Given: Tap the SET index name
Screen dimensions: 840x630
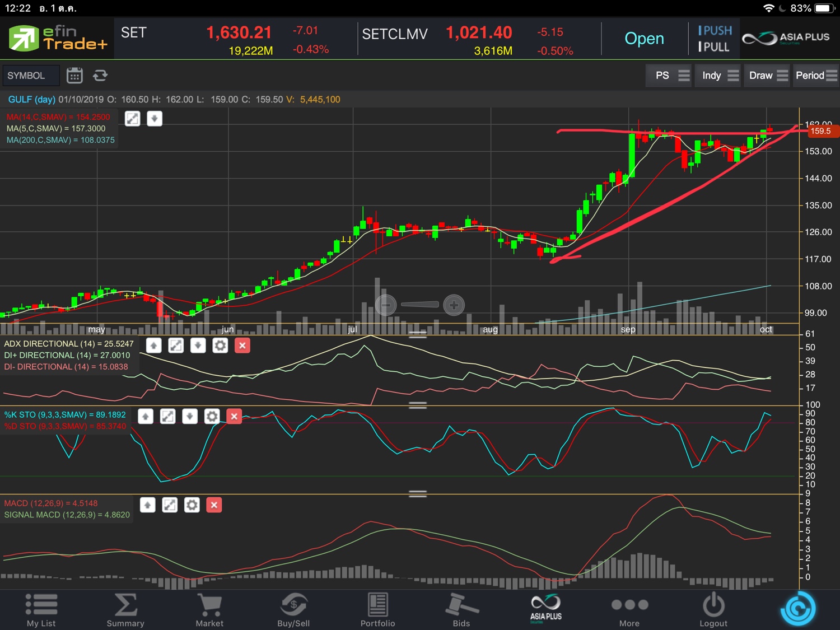Looking at the screenshot, I should point(134,32).
